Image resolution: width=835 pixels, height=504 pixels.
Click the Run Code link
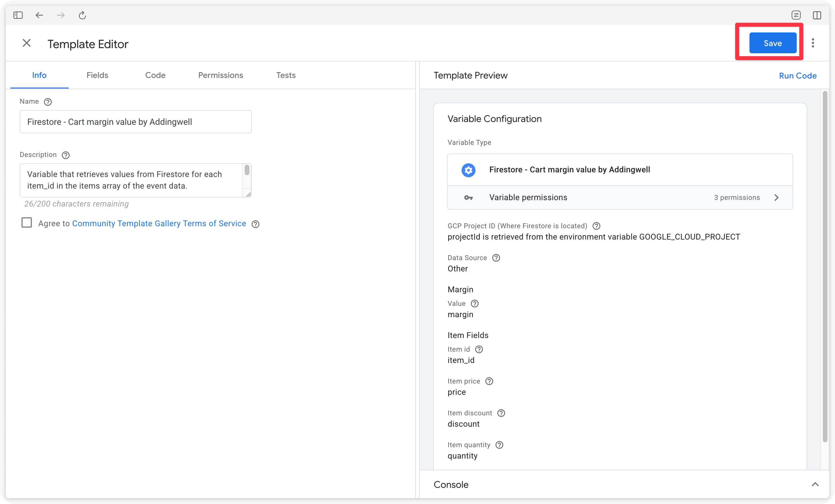tap(797, 76)
